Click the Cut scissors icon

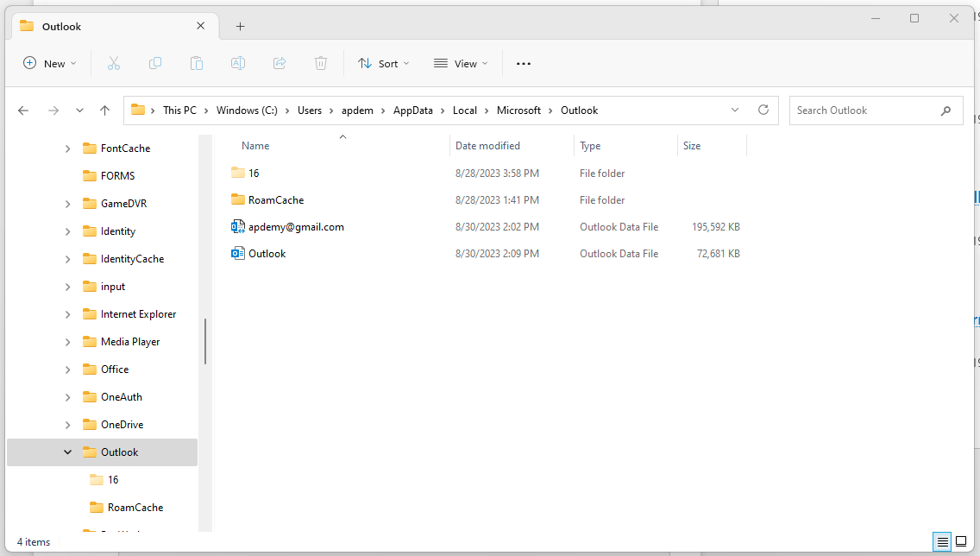[x=113, y=63]
